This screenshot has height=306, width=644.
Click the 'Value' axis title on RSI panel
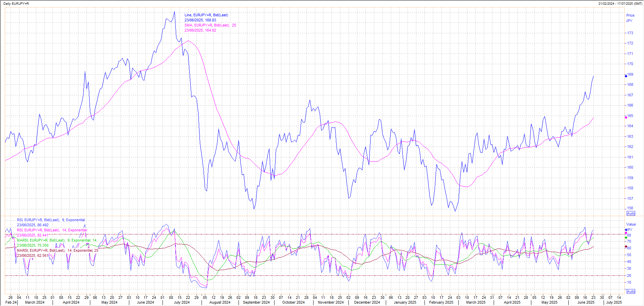pos(631,224)
